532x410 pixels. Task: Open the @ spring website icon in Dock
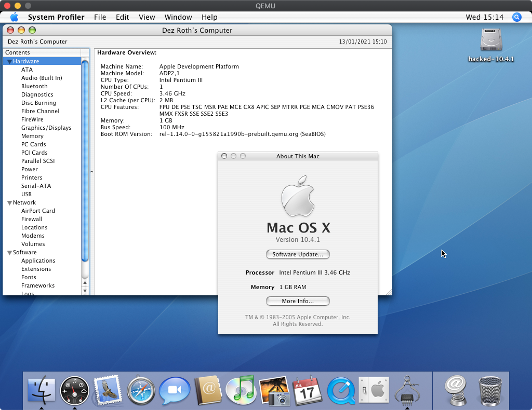pos(456,390)
